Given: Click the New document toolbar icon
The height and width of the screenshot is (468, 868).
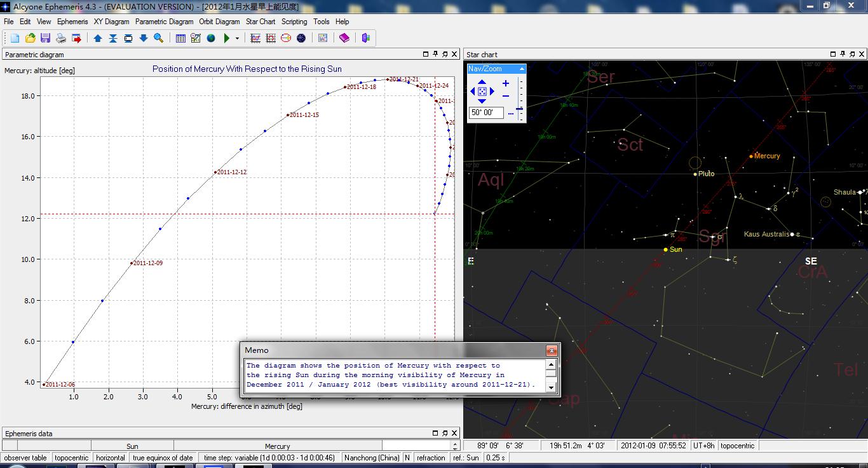Looking at the screenshot, I should coord(15,38).
